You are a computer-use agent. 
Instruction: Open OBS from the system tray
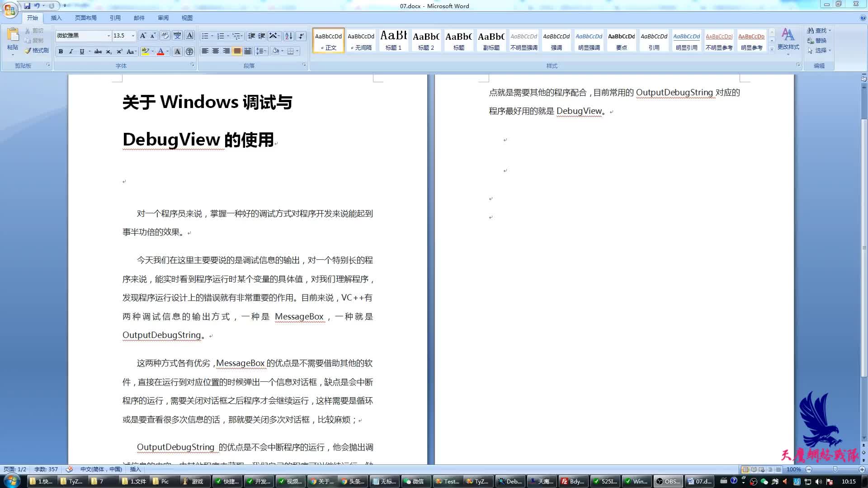pyautogui.click(x=668, y=481)
